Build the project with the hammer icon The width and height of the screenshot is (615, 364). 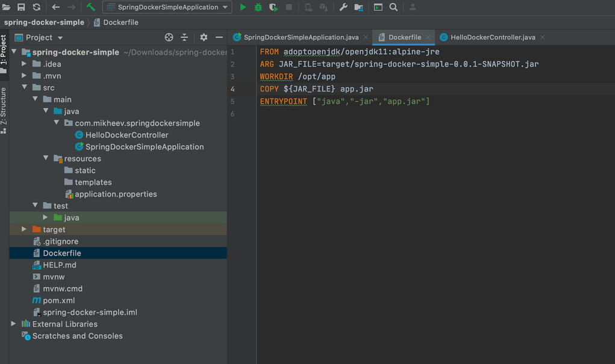(x=91, y=7)
